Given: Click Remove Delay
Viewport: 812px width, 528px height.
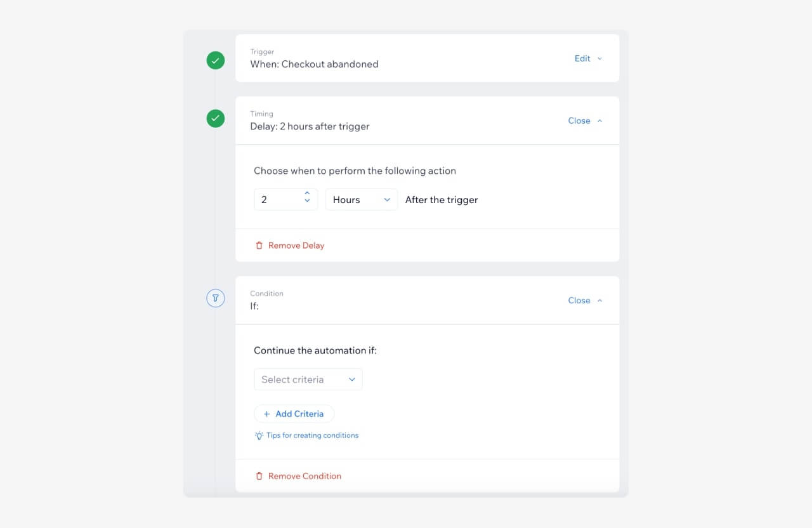Looking at the screenshot, I should pos(296,245).
